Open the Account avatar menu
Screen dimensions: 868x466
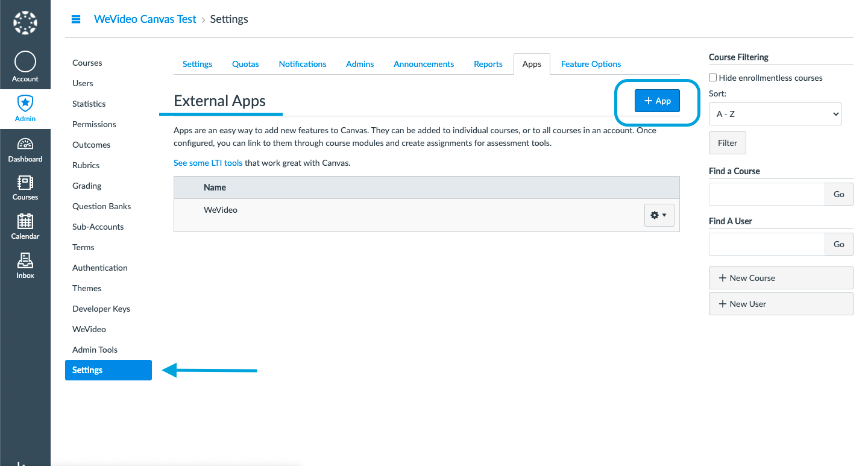[x=25, y=67]
